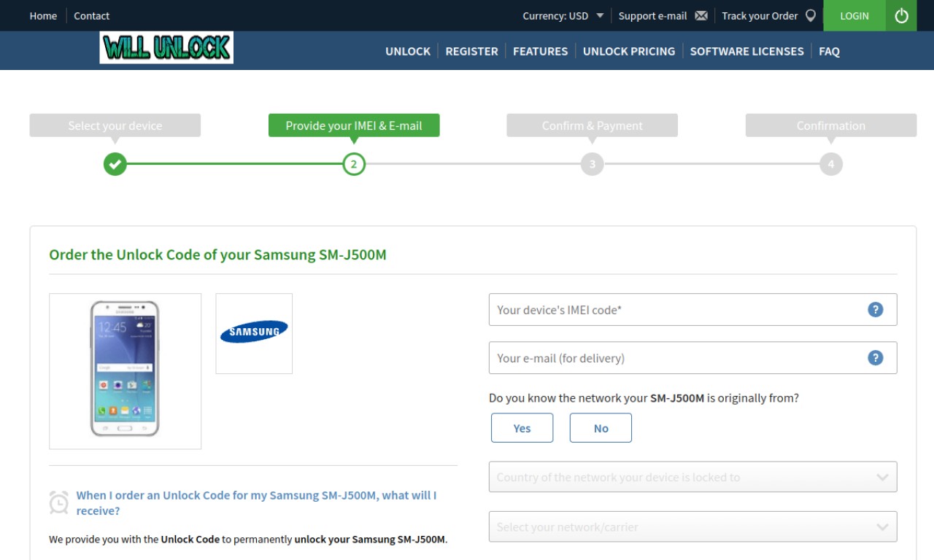Open the REGISTER menu item
The height and width of the screenshot is (560, 934).
pyautogui.click(x=471, y=51)
